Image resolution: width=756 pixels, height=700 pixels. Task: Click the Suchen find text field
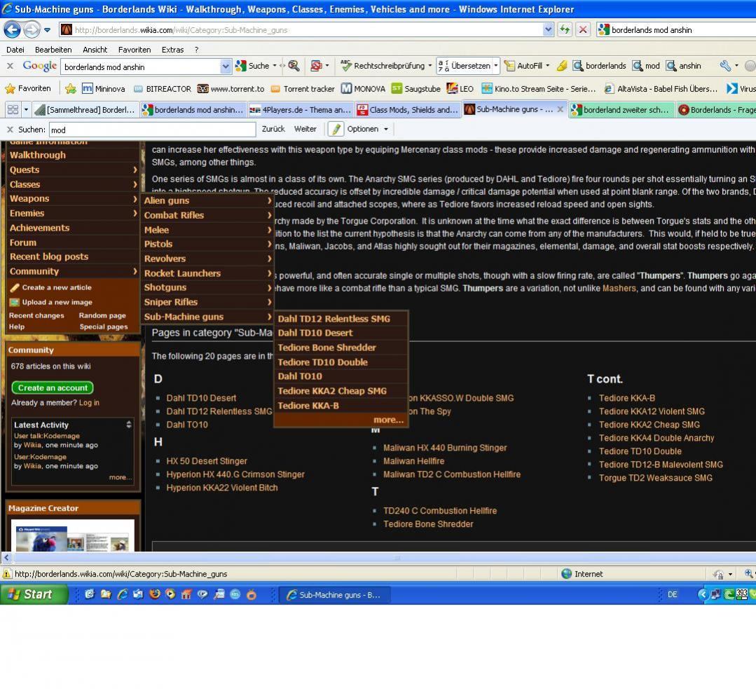pyautogui.click(x=152, y=130)
